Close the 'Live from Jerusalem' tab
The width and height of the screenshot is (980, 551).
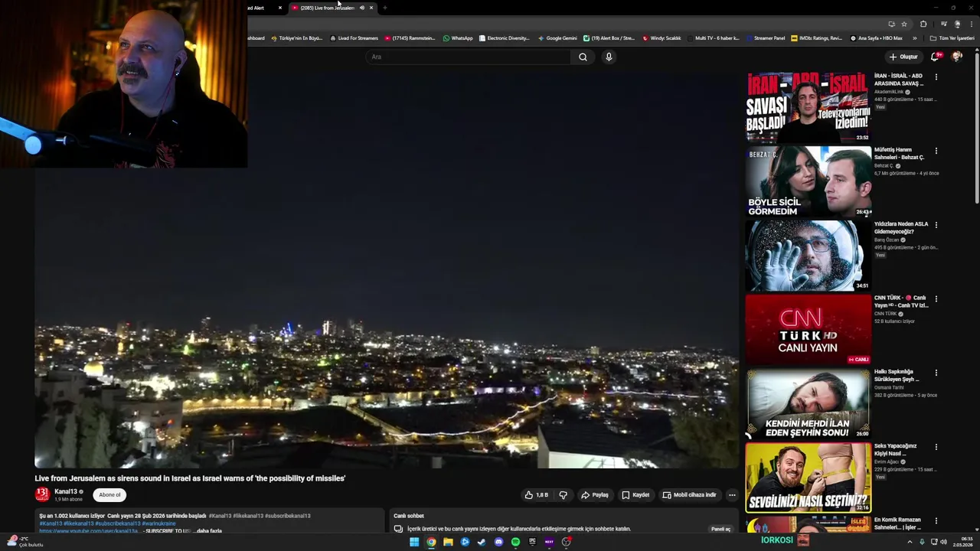point(371,8)
